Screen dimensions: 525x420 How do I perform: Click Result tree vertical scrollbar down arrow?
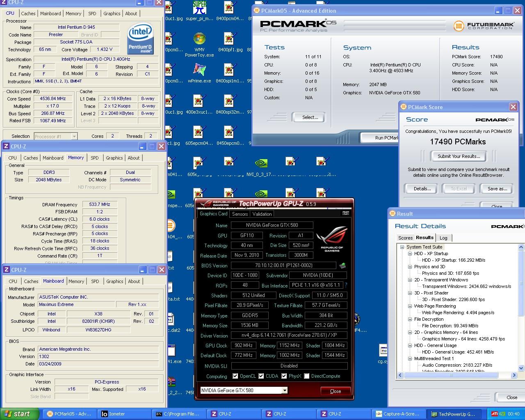point(521,368)
